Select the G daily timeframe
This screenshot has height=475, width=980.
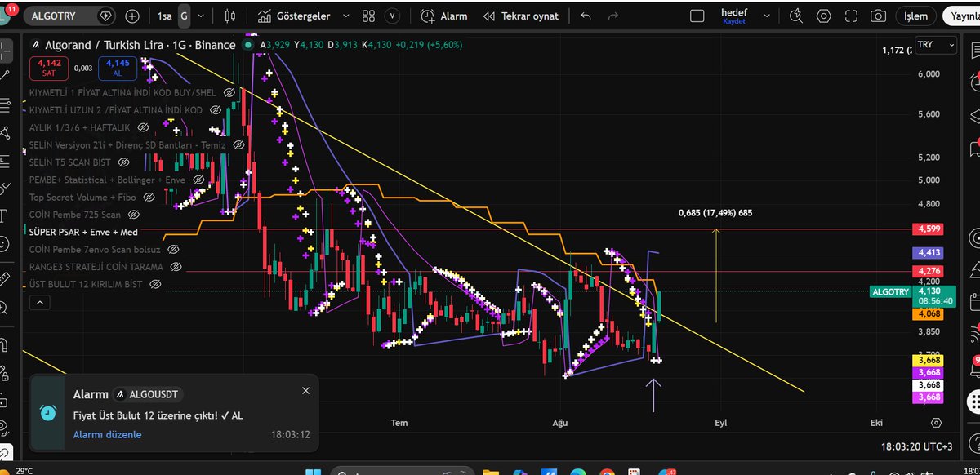pos(184,16)
